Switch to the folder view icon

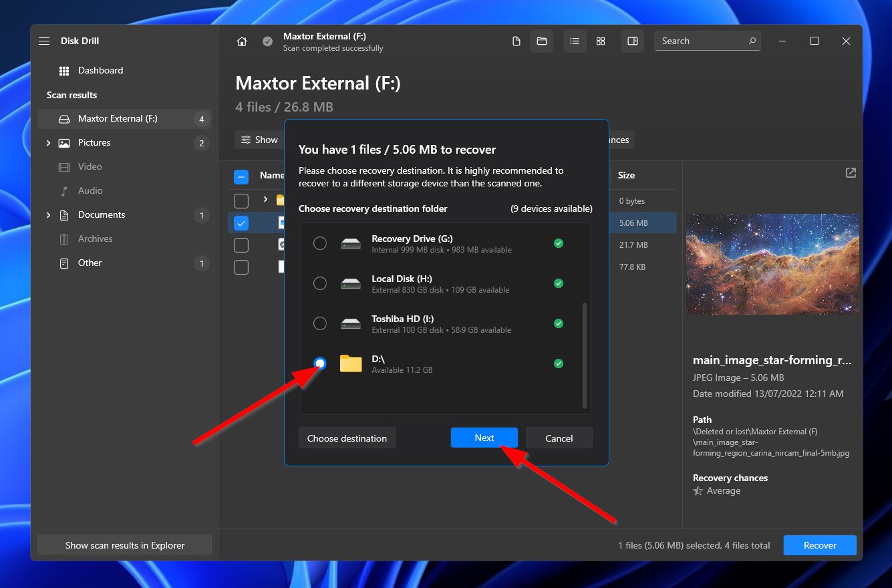[542, 41]
